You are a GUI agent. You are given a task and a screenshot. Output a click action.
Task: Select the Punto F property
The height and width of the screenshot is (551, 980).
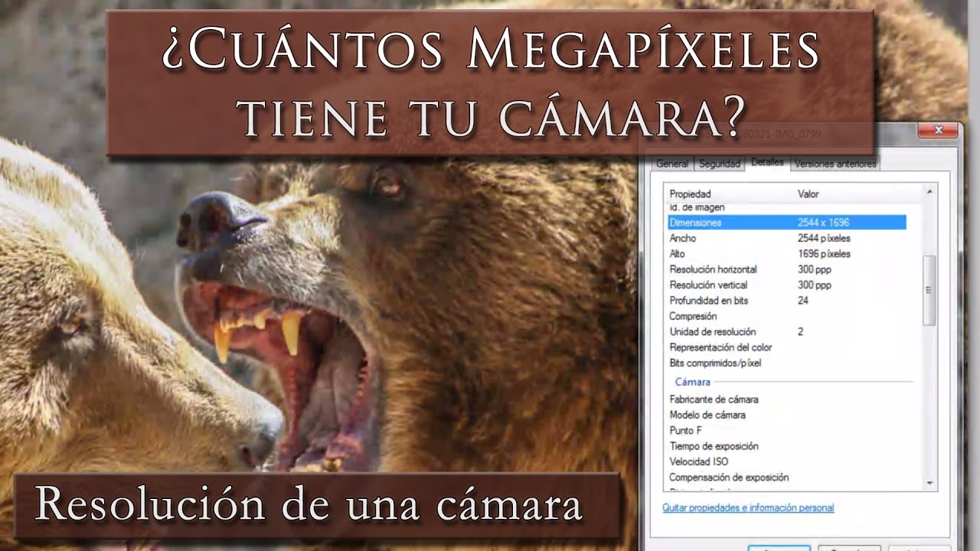pyautogui.click(x=685, y=430)
